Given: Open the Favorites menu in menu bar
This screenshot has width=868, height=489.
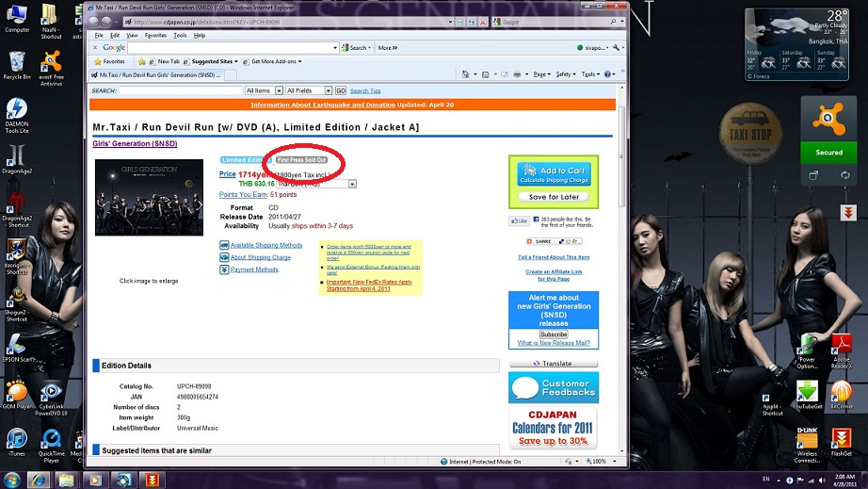Looking at the screenshot, I should tap(155, 35).
